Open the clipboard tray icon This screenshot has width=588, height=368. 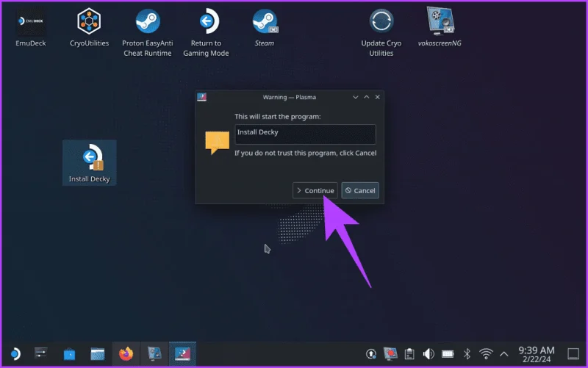coord(409,354)
